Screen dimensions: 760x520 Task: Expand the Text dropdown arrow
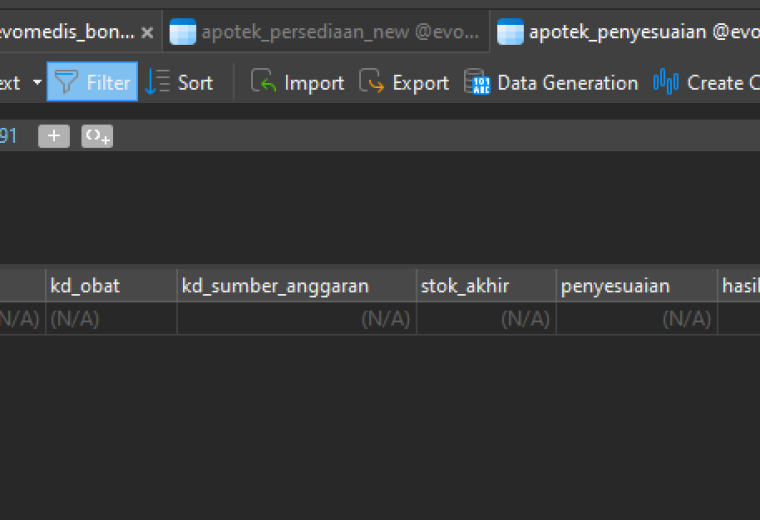37,82
